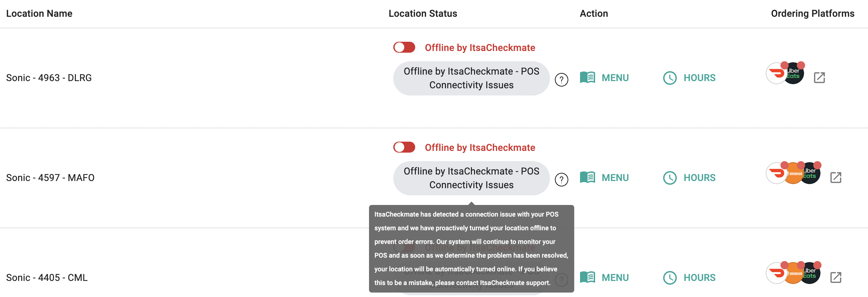
Task: Click the 'Ordering Platforms' column header
Action: (x=813, y=13)
